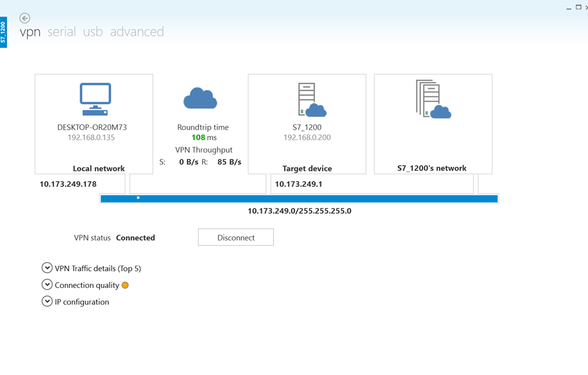Viewport: 588px width, 375px height.
Task: Click the blue cloud roundtrip icon
Action: (200, 98)
